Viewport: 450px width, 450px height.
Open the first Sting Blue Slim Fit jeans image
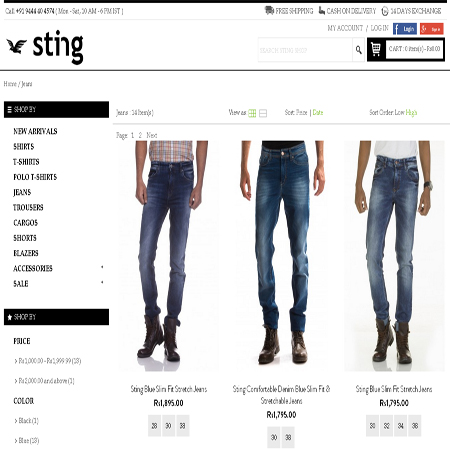tap(169, 256)
